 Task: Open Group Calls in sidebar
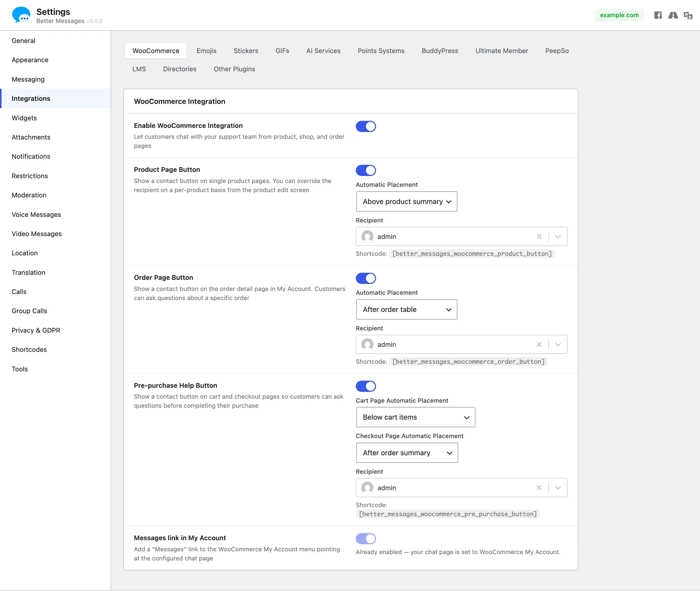pos(55,311)
